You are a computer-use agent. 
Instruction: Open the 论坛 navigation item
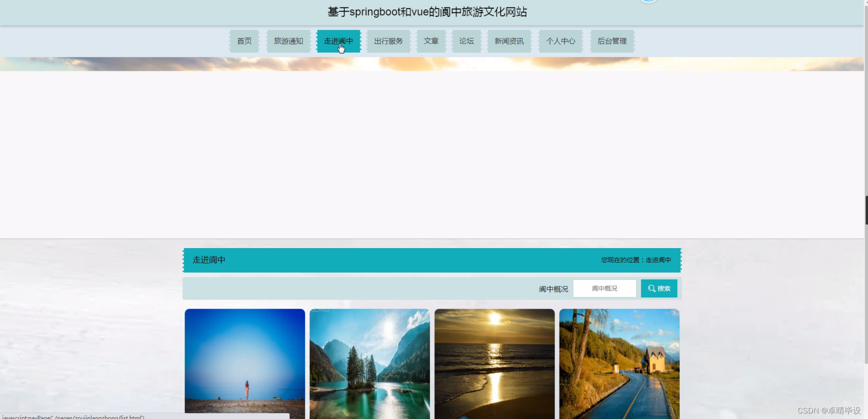[x=466, y=41]
